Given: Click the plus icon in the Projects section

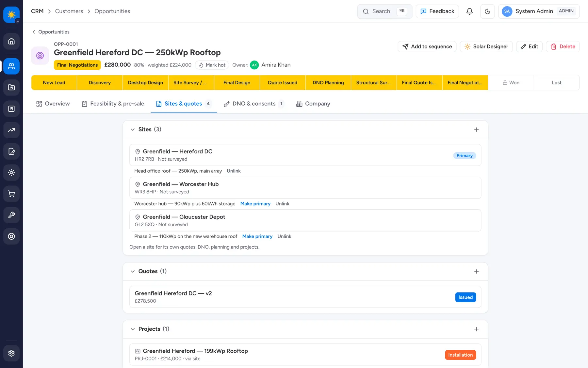Looking at the screenshot, I should coord(477,329).
